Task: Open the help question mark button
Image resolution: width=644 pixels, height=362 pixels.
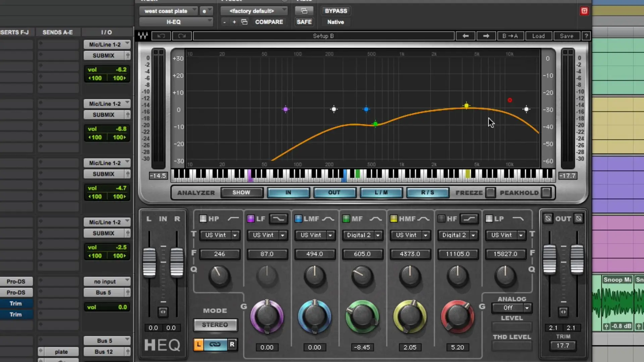Action: [586, 36]
